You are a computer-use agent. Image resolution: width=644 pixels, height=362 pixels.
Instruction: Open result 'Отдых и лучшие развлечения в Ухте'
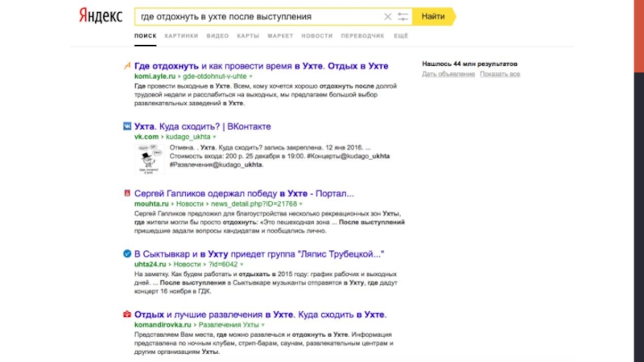tap(260, 315)
